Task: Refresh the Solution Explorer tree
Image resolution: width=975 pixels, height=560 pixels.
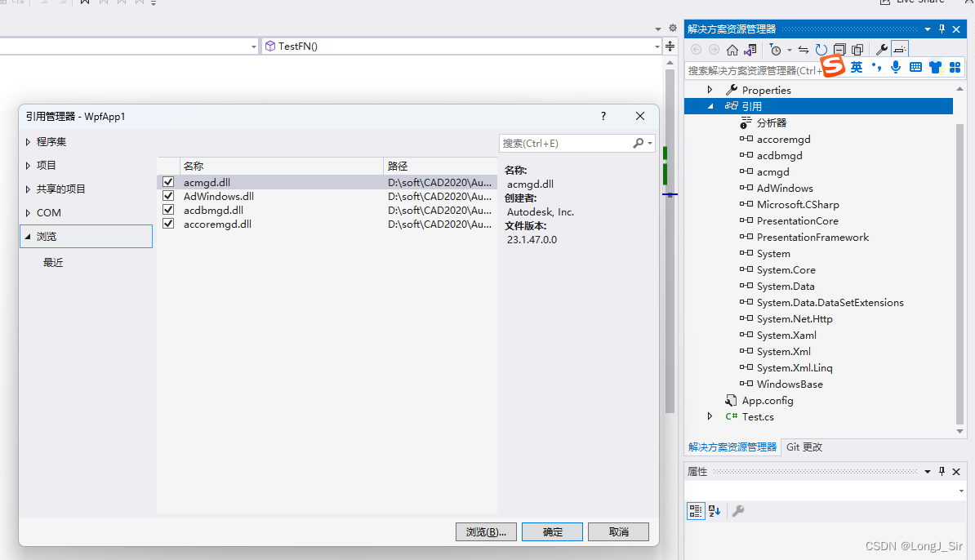Action: coord(821,50)
